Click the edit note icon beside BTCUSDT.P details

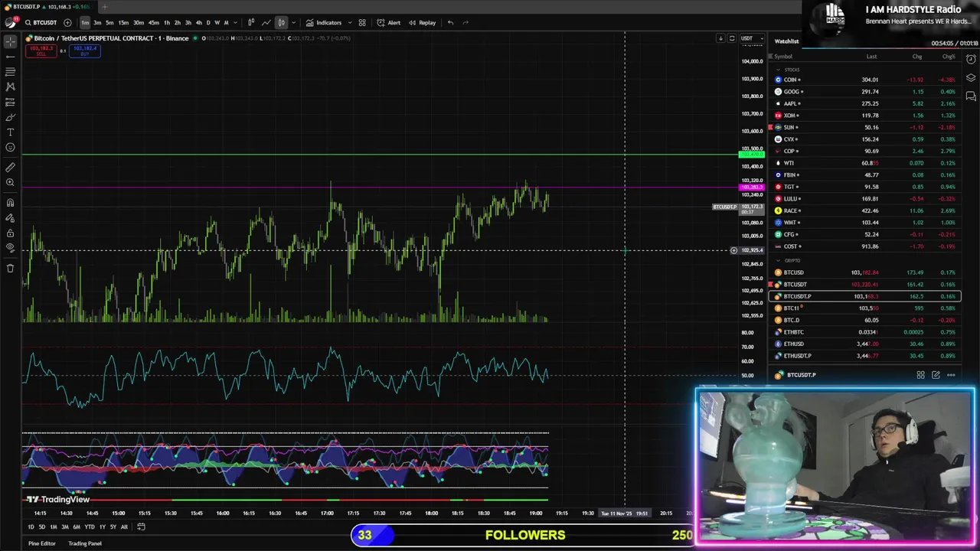pyautogui.click(x=936, y=375)
